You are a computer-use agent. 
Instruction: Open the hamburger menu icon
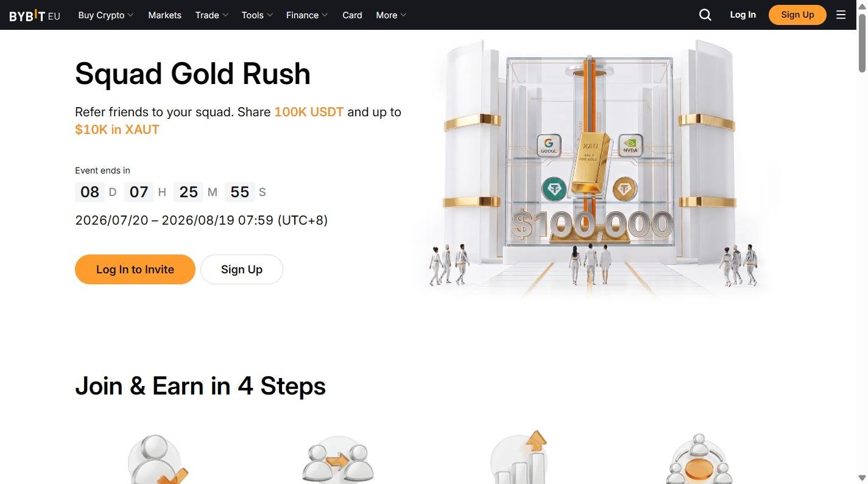point(841,15)
